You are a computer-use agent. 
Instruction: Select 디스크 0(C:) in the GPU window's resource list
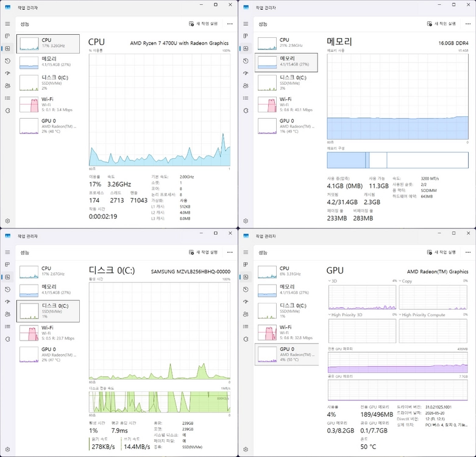point(286,311)
